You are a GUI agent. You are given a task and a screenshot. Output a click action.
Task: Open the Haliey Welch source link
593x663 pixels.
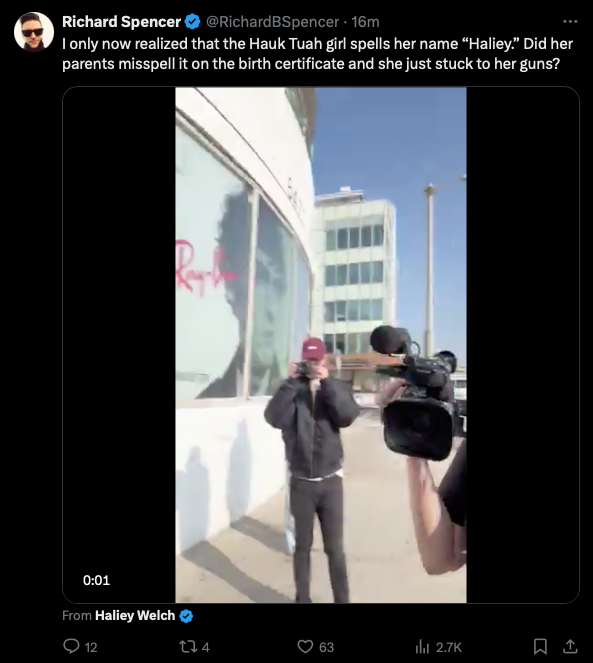pyautogui.click(x=135, y=616)
